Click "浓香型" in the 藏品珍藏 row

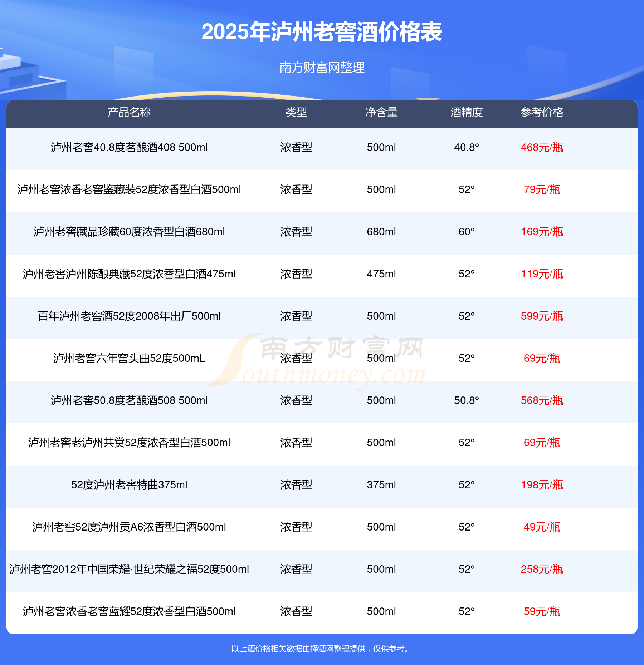click(x=296, y=232)
